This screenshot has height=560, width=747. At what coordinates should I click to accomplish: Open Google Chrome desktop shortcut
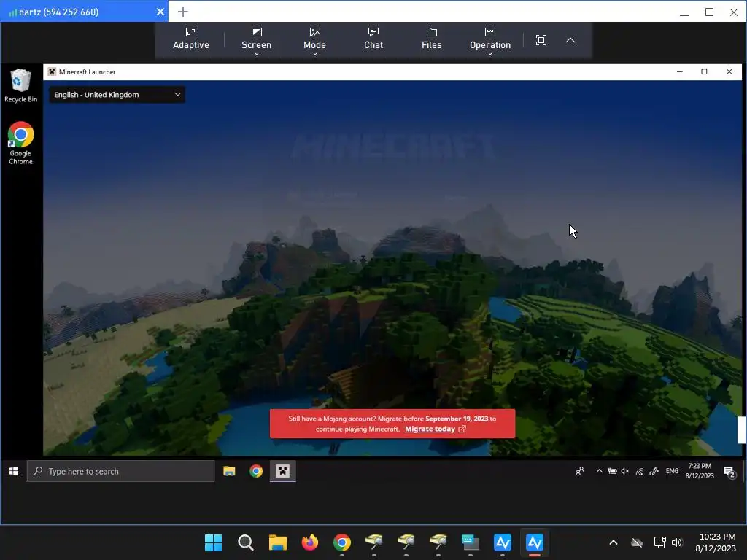tap(20, 143)
